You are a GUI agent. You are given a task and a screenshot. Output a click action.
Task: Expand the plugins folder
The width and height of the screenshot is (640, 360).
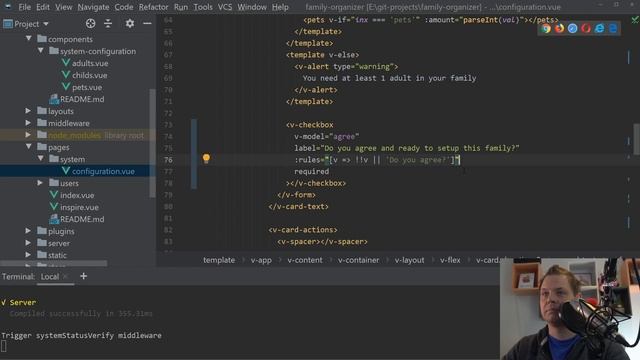click(28, 231)
